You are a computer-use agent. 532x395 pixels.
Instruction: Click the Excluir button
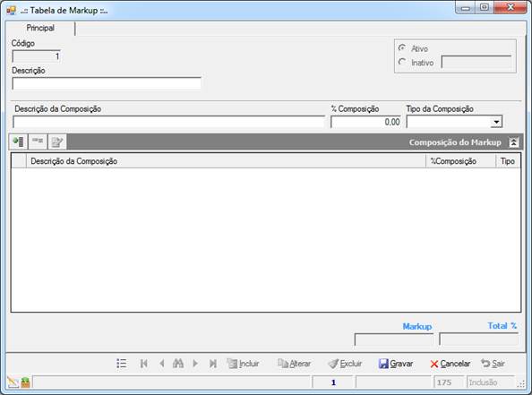click(345, 364)
